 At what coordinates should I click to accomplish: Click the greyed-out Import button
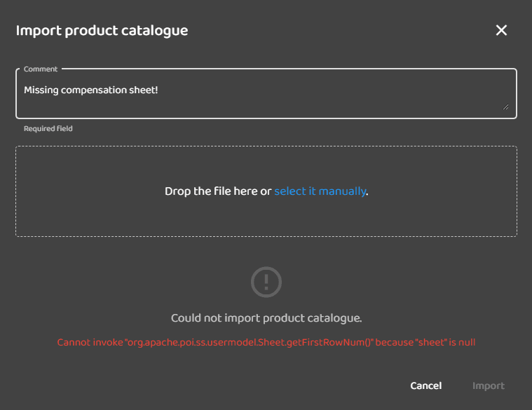tap(488, 385)
